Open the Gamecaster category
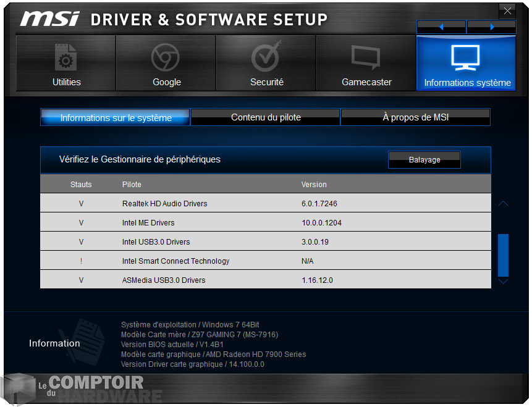532x407 pixels. click(366, 63)
